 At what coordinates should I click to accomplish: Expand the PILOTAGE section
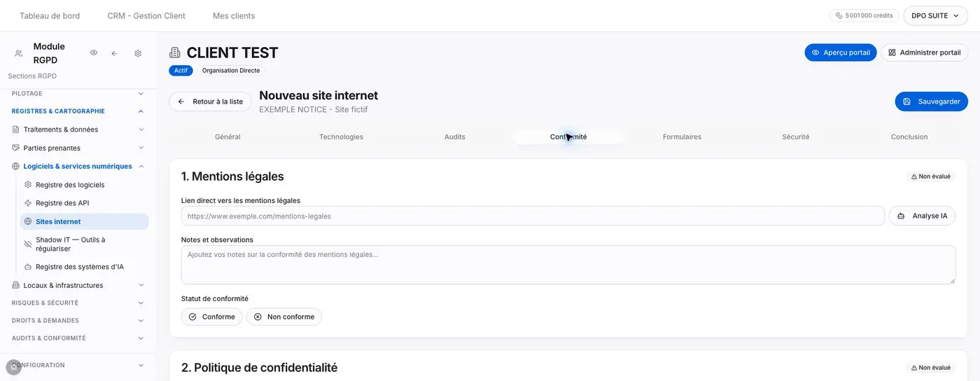click(x=141, y=93)
